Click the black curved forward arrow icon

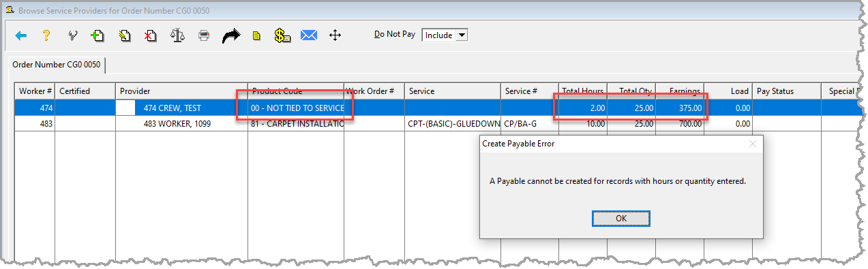[232, 35]
